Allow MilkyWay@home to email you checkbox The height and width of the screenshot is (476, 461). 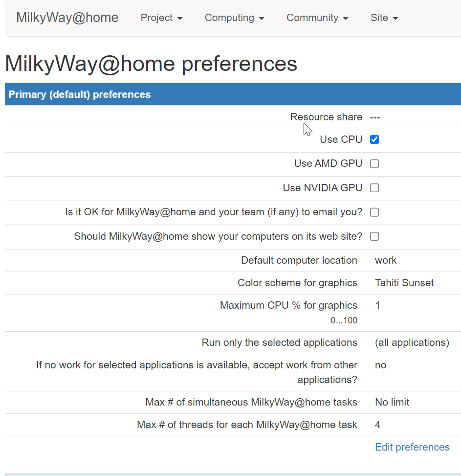374,212
